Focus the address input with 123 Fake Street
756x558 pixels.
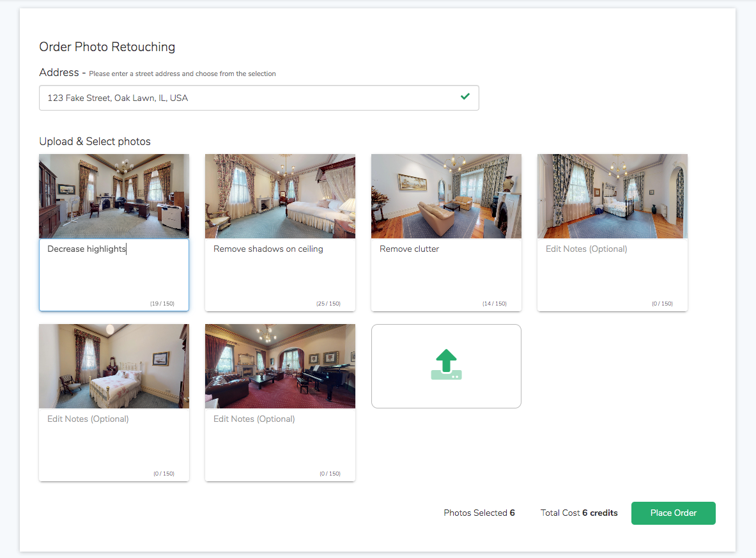(259, 98)
